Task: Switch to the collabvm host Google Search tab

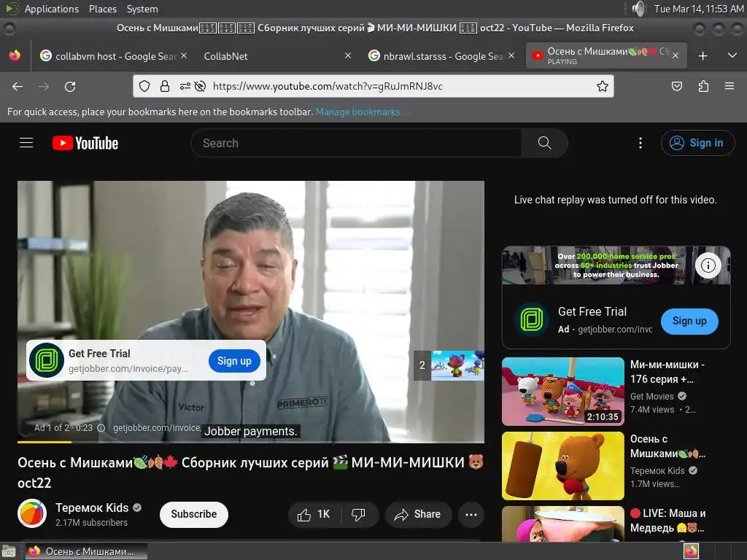Action: [x=113, y=56]
